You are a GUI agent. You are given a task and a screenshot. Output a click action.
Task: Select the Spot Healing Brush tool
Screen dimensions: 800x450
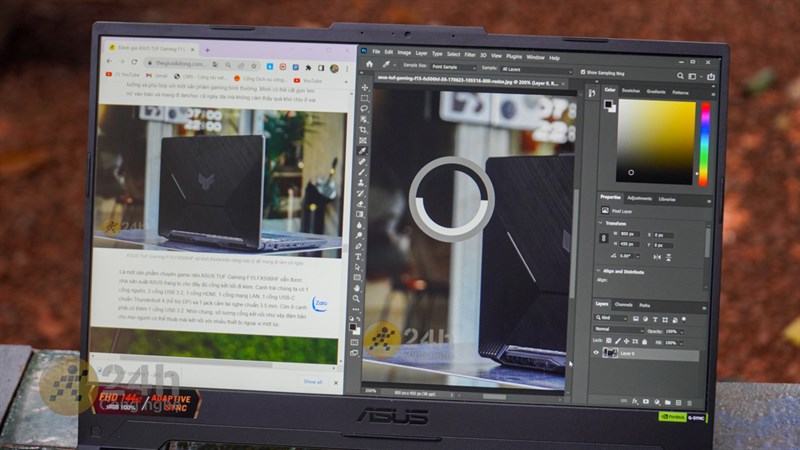[x=362, y=162]
